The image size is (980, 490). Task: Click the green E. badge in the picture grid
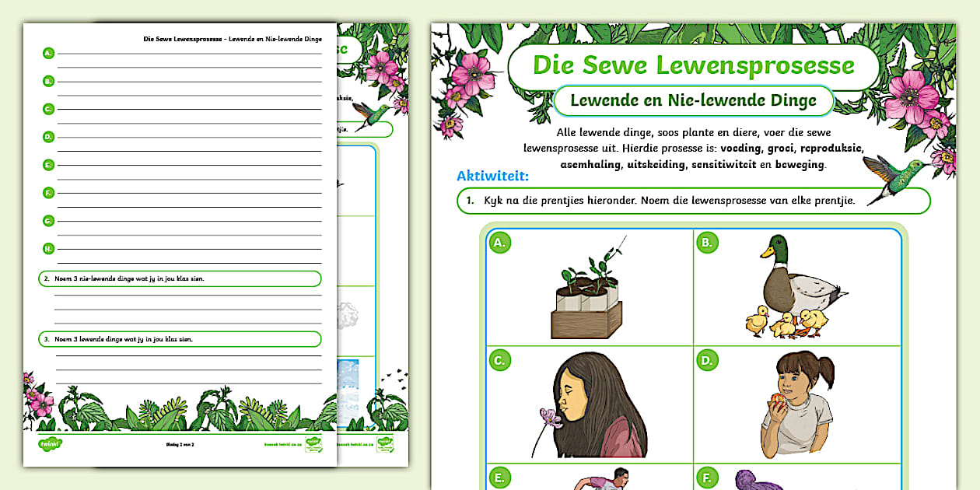pos(500,476)
